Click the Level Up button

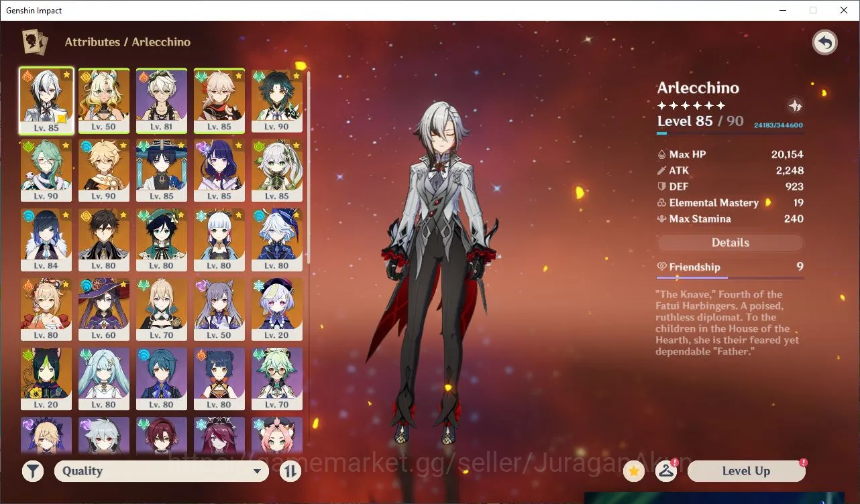tap(746, 471)
